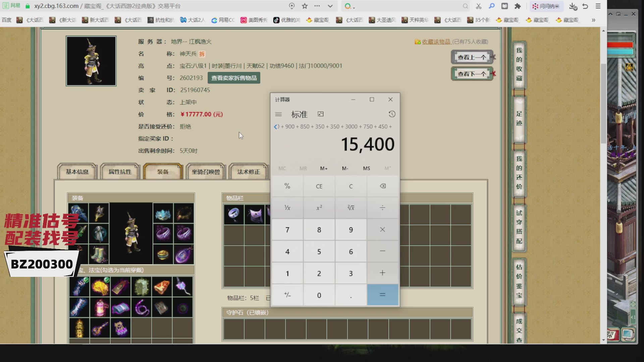The width and height of the screenshot is (644, 362).
Task: Expand more bookmarks chevron
Action: coord(593,20)
